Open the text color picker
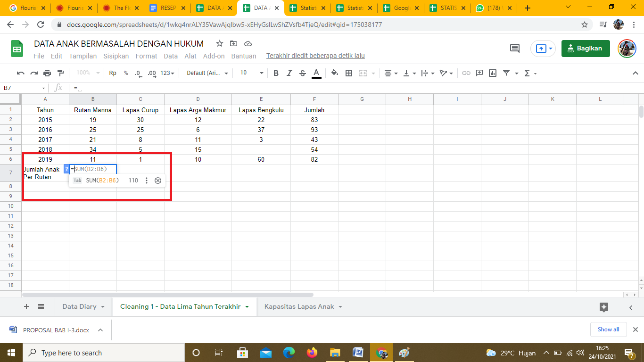 click(x=316, y=73)
